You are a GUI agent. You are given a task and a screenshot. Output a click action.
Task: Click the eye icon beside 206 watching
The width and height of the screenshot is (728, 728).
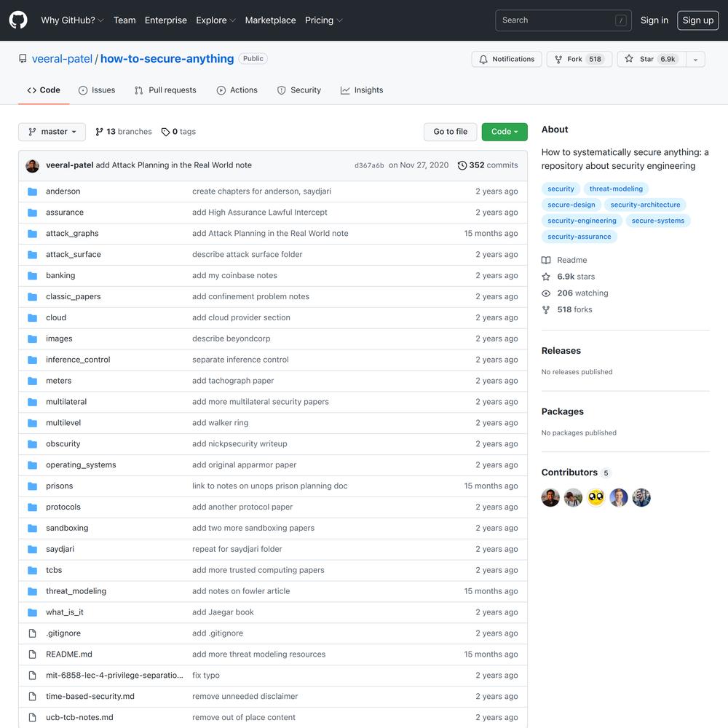[546, 293]
